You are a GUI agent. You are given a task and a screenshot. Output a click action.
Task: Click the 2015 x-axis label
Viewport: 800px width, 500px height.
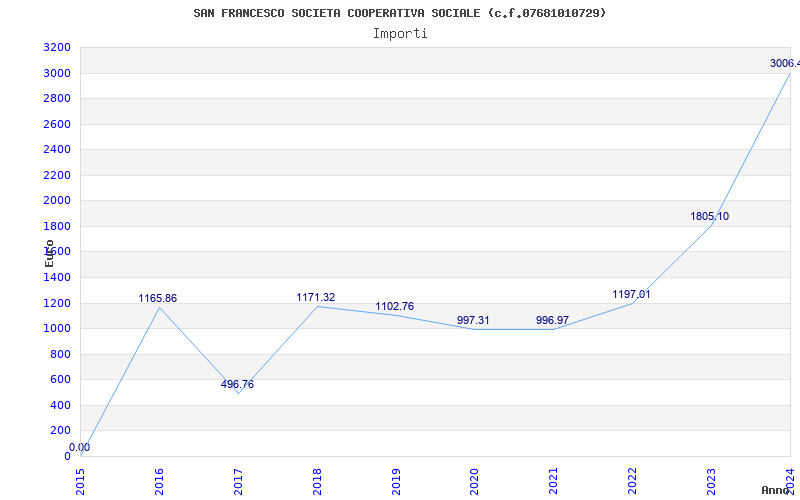[x=80, y=482]
